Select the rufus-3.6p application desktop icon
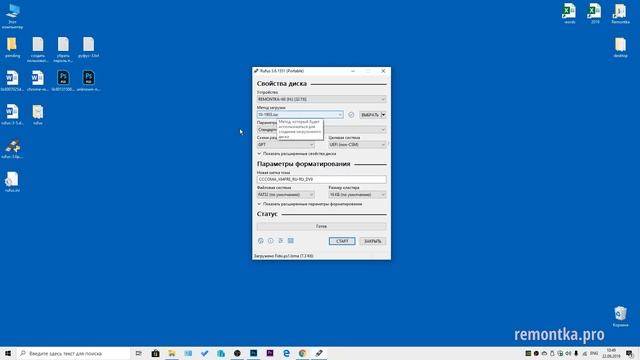640x360 pixels. 12,149
